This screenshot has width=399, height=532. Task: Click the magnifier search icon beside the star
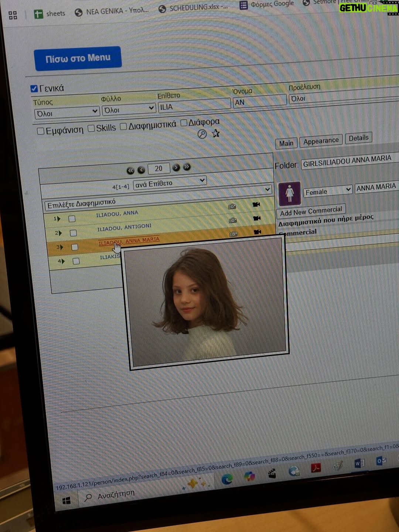pos(202,134)
